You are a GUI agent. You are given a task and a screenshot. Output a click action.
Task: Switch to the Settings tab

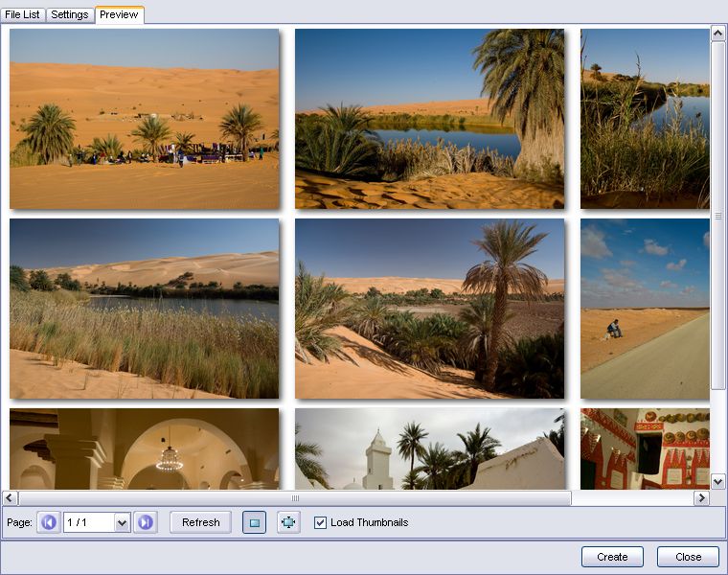tap(70, 15)
